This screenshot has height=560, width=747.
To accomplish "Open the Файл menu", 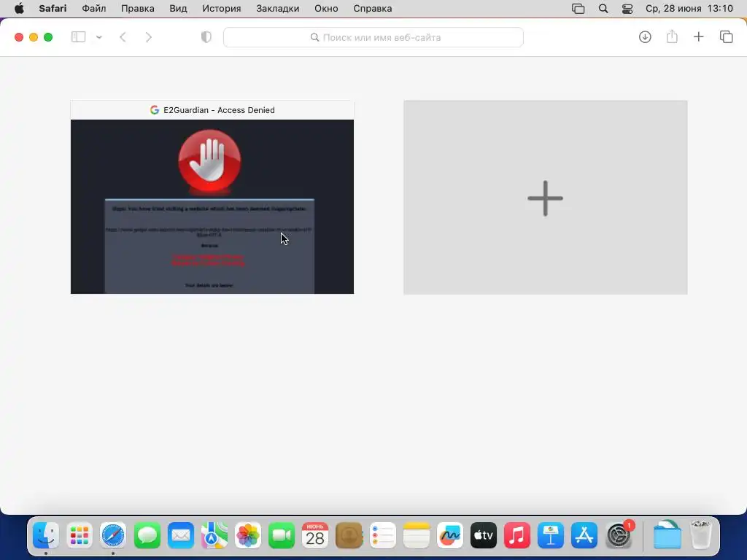I will (x=94, y=9).
